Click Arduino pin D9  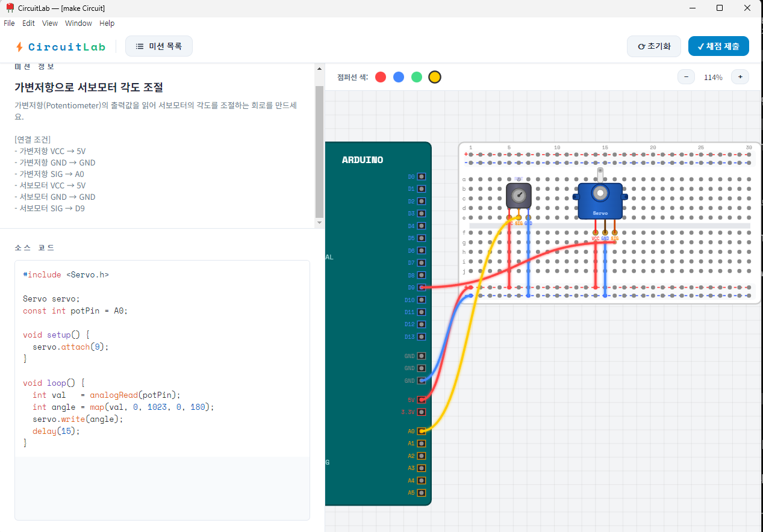tap(422, 288)
